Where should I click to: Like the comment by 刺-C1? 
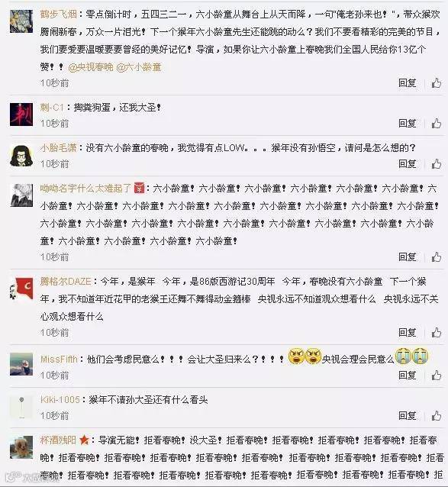[437, 124]
